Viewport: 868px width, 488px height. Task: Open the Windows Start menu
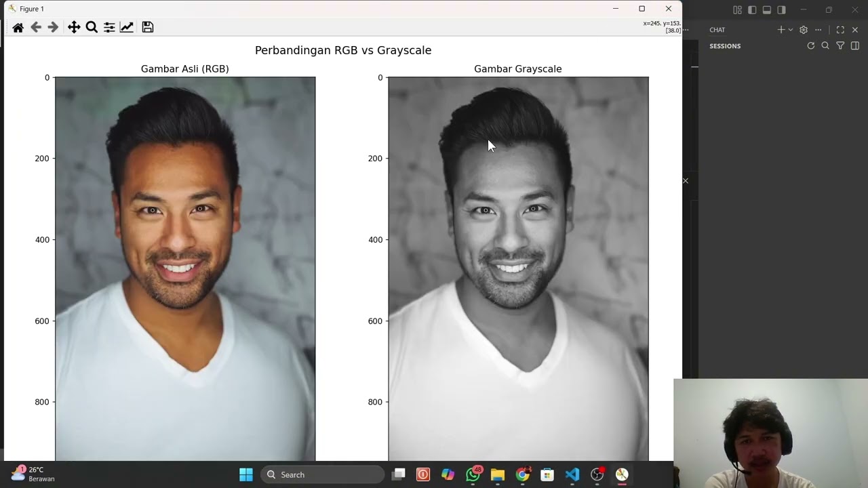[x=246, y=474]
